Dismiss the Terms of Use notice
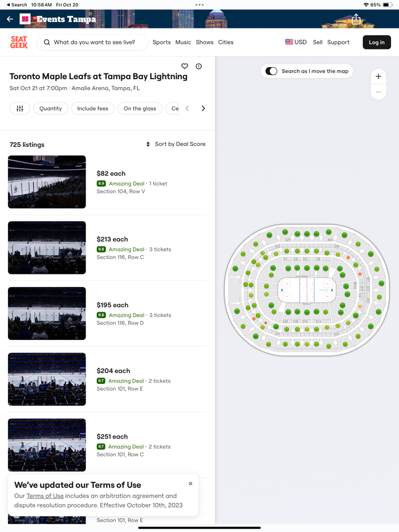This screenshot has width=399, height=532. [x=190, y=484]
